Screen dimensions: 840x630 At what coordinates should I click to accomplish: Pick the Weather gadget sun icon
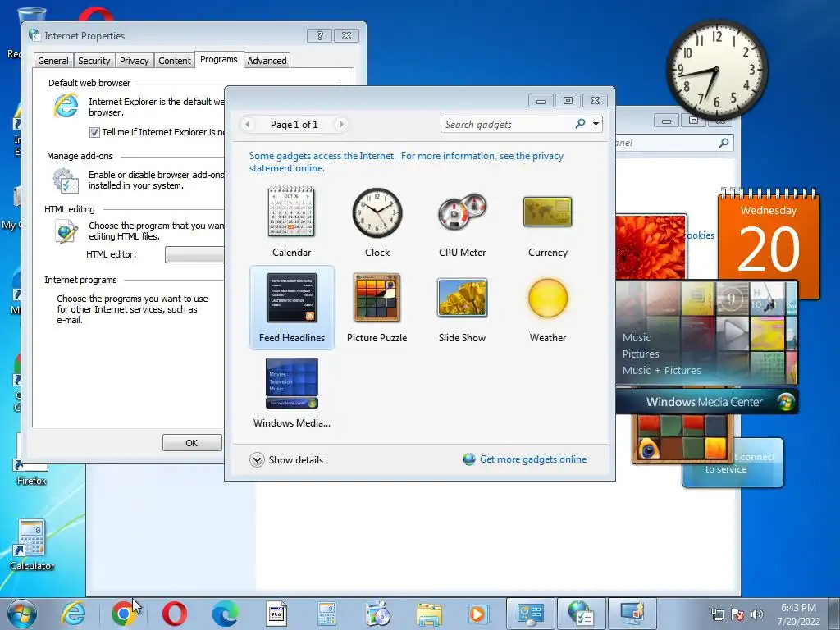click(547, 298)
